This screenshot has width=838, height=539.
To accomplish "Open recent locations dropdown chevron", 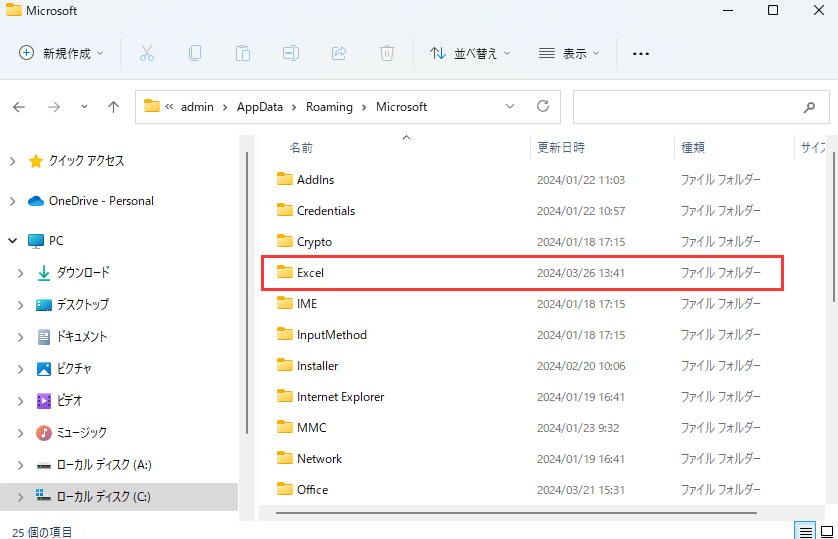I will (84, 107).
